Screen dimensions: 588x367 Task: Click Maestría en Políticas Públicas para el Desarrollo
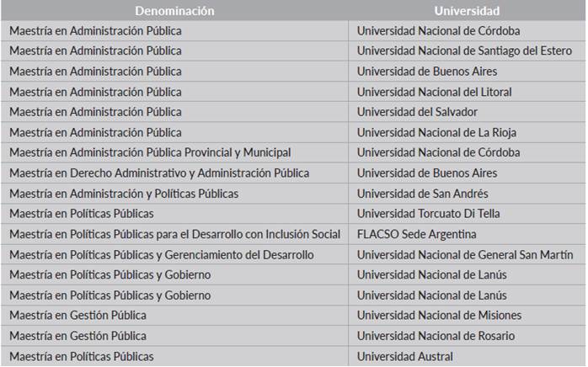point(174,234)
